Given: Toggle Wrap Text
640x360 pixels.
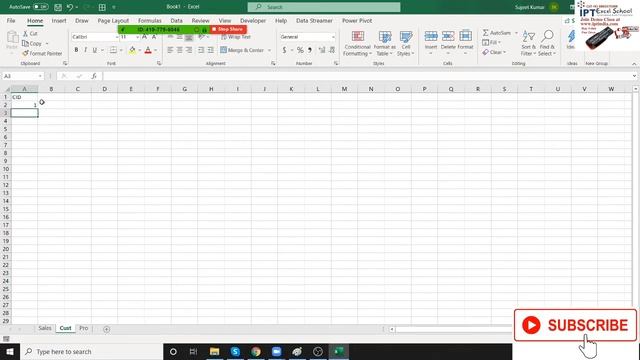Looking at the screenshot, I should (236, 37).
